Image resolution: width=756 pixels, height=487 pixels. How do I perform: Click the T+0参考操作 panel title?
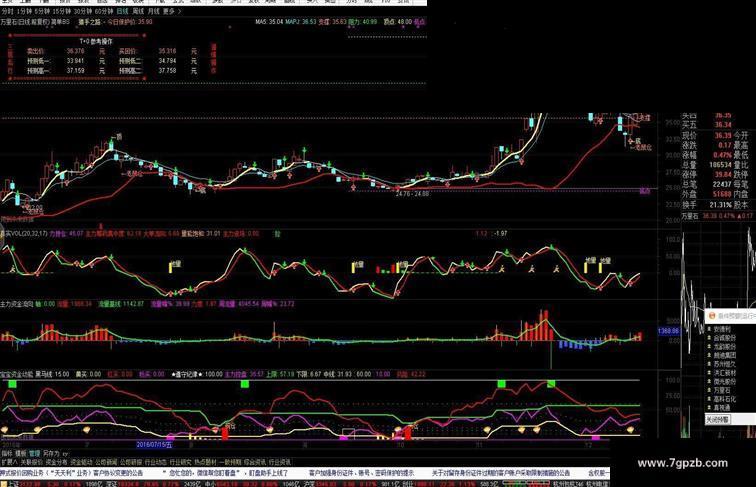pos(95,42)
